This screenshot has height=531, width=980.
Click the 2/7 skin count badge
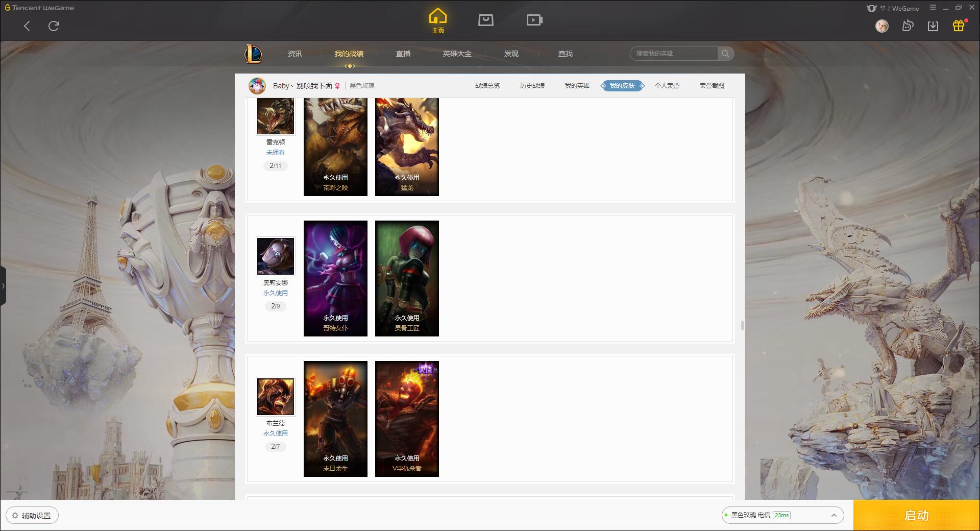tap(276, 447)
